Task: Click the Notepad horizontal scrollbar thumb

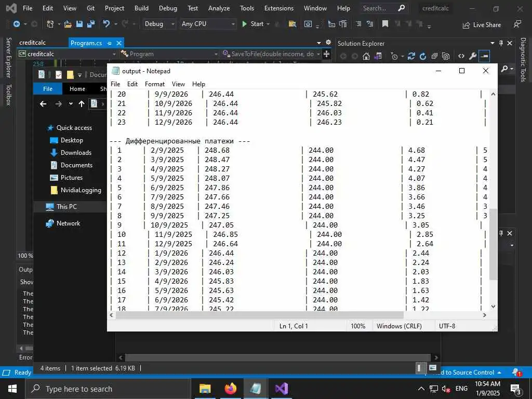Action: 260,315
